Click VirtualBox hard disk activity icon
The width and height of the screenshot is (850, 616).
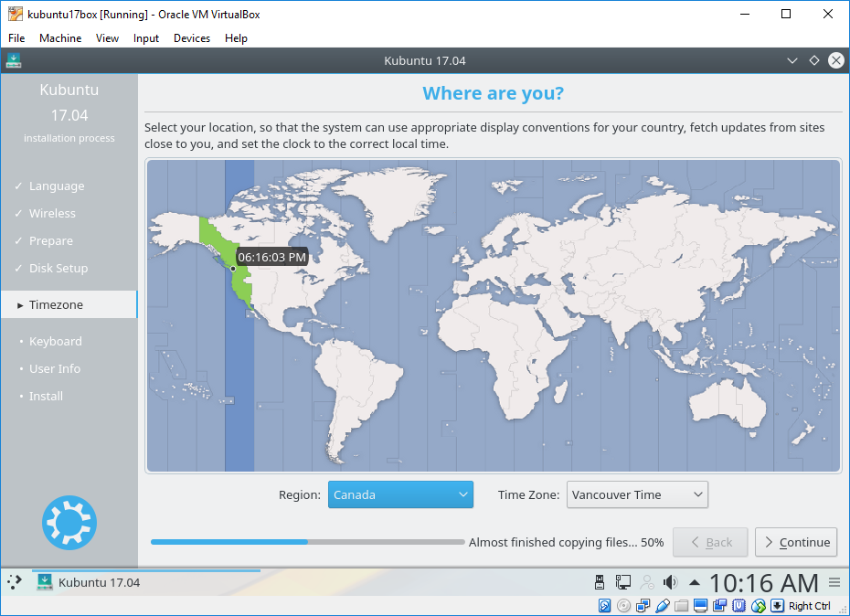[x=604, y=606]
